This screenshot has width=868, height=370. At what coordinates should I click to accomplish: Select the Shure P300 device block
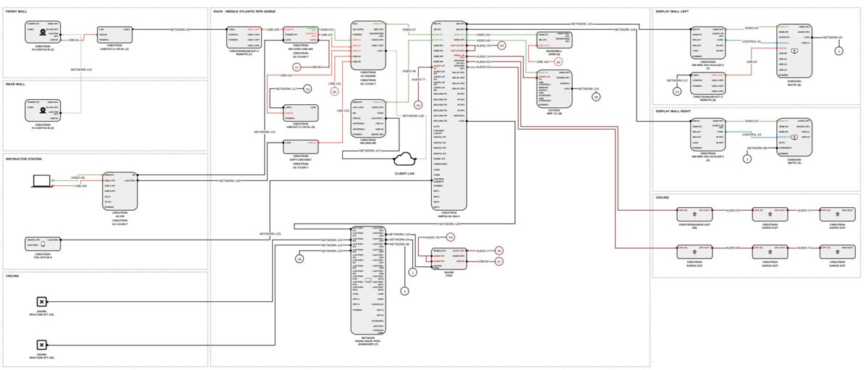coord(448,258)
